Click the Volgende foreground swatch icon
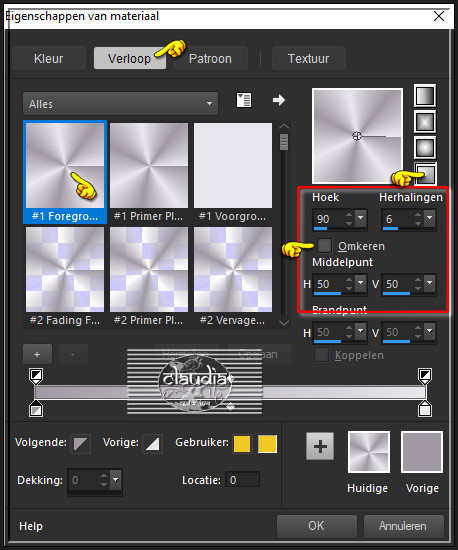458x550 pixels. tap(81, 444)
